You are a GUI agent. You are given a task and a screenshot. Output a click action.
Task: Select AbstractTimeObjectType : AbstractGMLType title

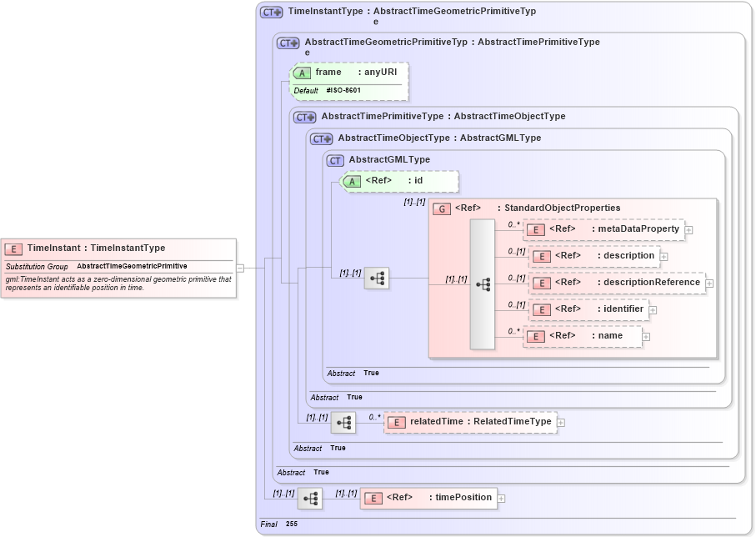tap(440, 138)
